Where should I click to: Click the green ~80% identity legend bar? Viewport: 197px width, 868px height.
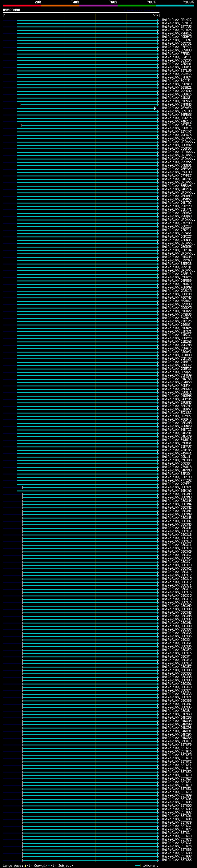click(137, 6)
